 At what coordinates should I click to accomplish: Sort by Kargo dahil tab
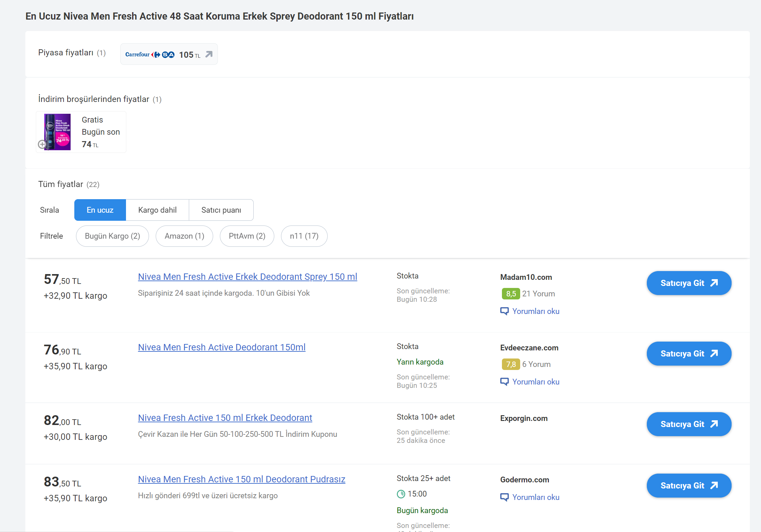coord(157,210)
